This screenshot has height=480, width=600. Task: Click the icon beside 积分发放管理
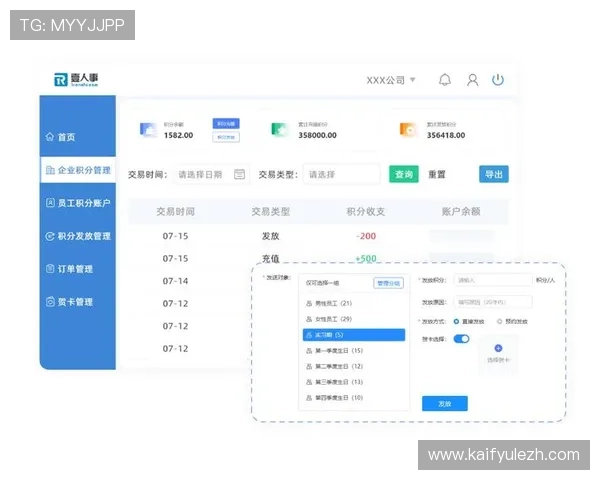pyautogui.click(x=50, y=236)
